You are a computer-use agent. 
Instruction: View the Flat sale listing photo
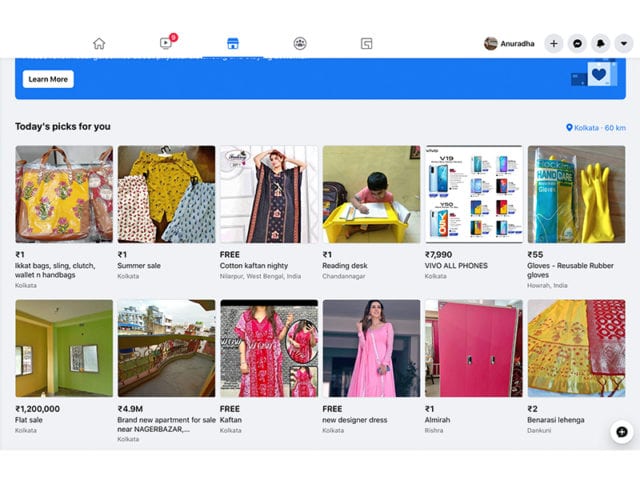(64, 348)
